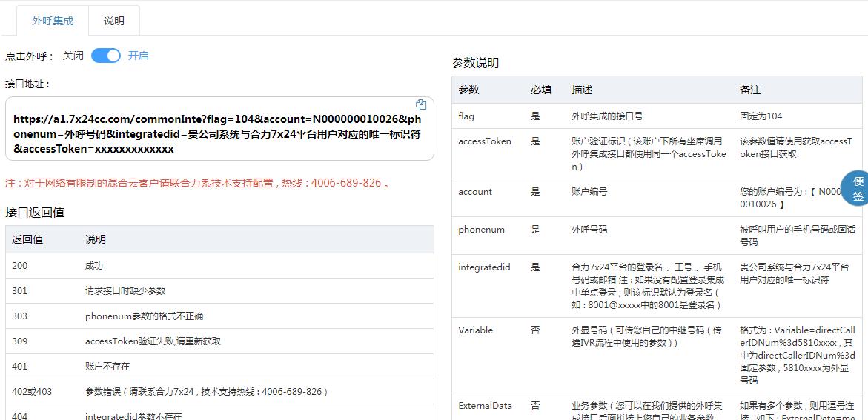
Task: Select the integratedid parameter name
Action: tap(484, 267)
